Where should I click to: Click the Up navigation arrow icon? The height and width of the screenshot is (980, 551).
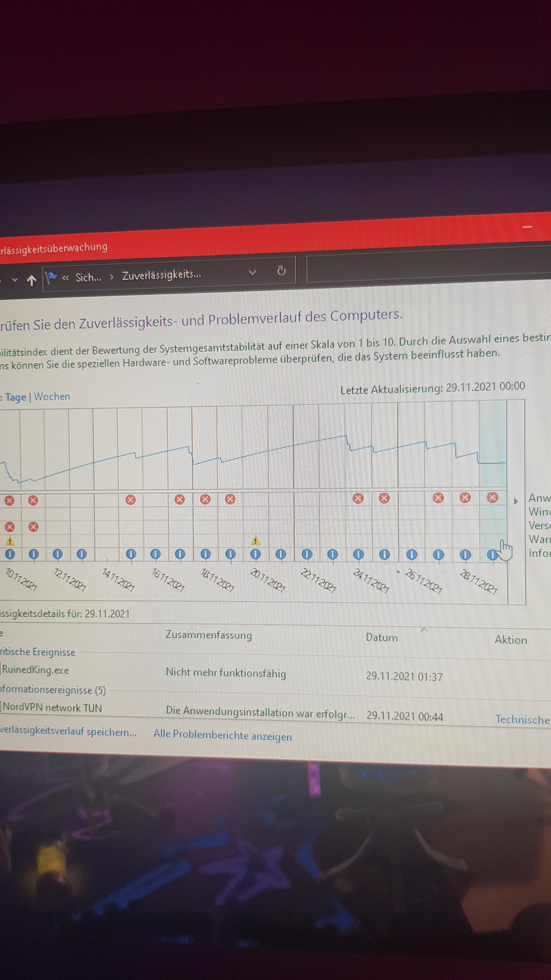(x=32, y=280)
